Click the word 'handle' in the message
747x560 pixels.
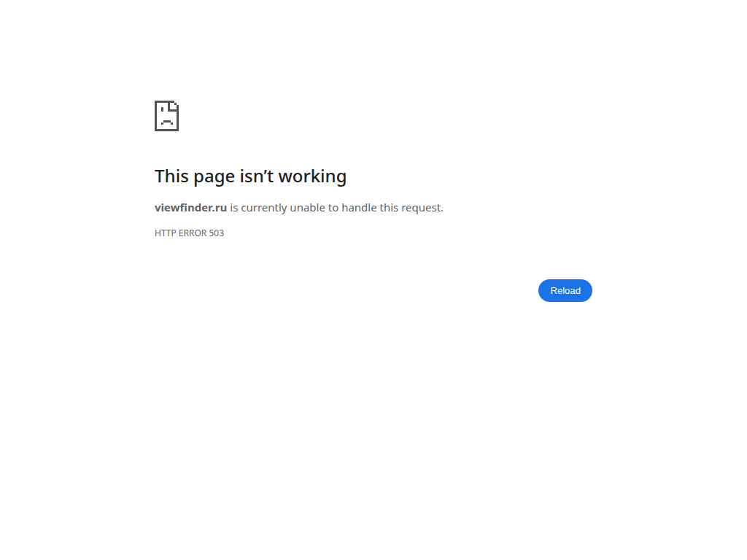click(359, 208)
